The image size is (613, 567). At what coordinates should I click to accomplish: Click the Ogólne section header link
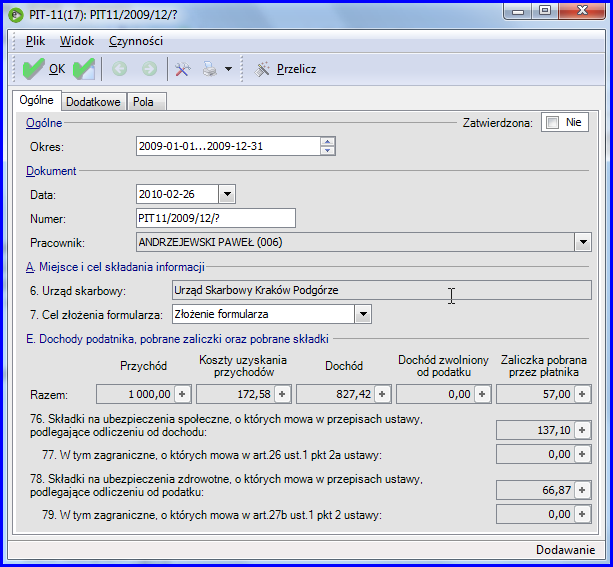(x=44, y=123)
